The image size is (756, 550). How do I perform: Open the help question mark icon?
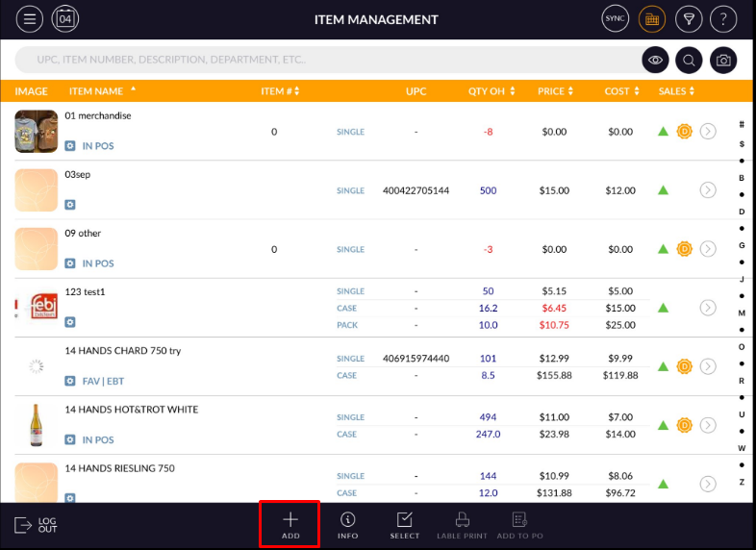tap(723, 18)
